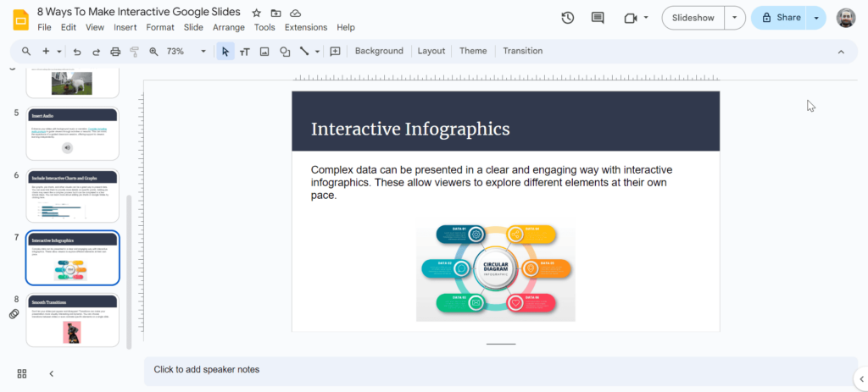Expand the Slideshow options arrow
The image size is (868, 392).
tap(734, 18)
